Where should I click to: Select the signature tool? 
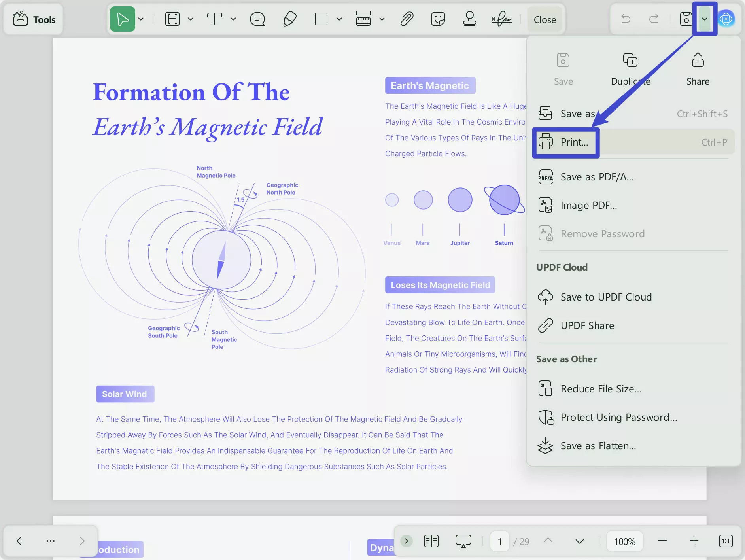pyautogui.click(x=501, y=19)
